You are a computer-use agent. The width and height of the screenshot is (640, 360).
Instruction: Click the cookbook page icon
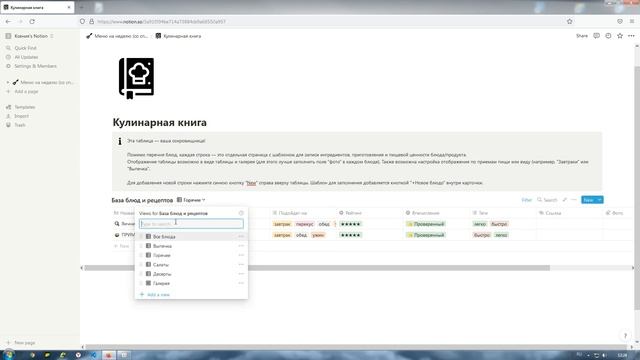pyautogui.click(x=136, y=78)
